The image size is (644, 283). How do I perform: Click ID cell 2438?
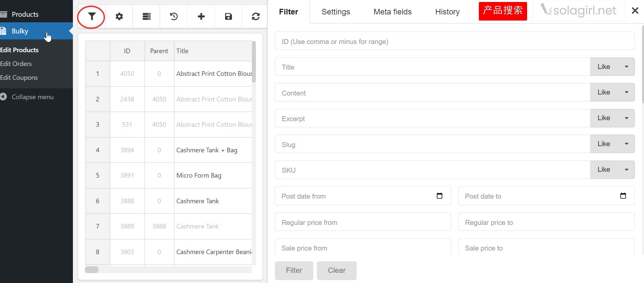coord(127,99)
